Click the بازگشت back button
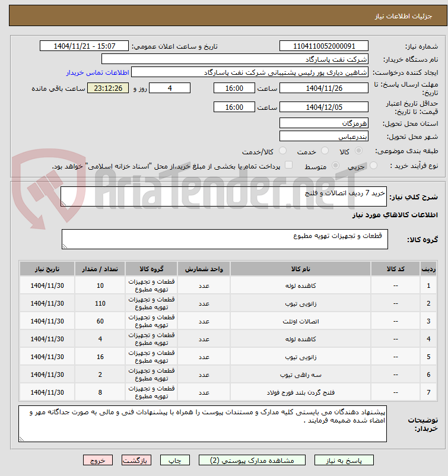The width and height of the screenshot is (448, 476). (x=136, y=460)
